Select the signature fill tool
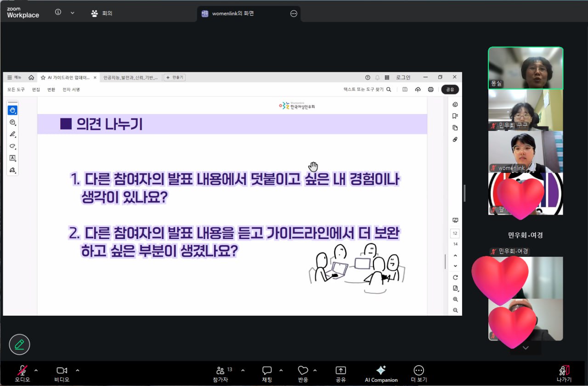 [12, 170]
